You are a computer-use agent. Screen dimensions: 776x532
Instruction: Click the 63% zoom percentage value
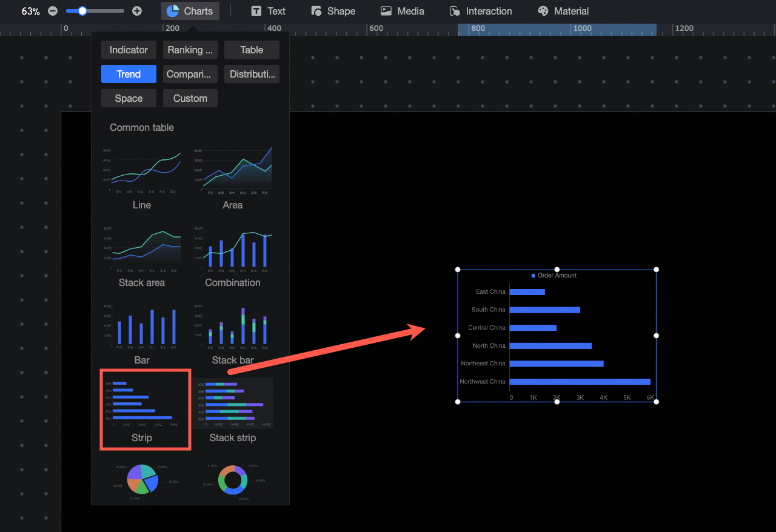tap(31, 11)
